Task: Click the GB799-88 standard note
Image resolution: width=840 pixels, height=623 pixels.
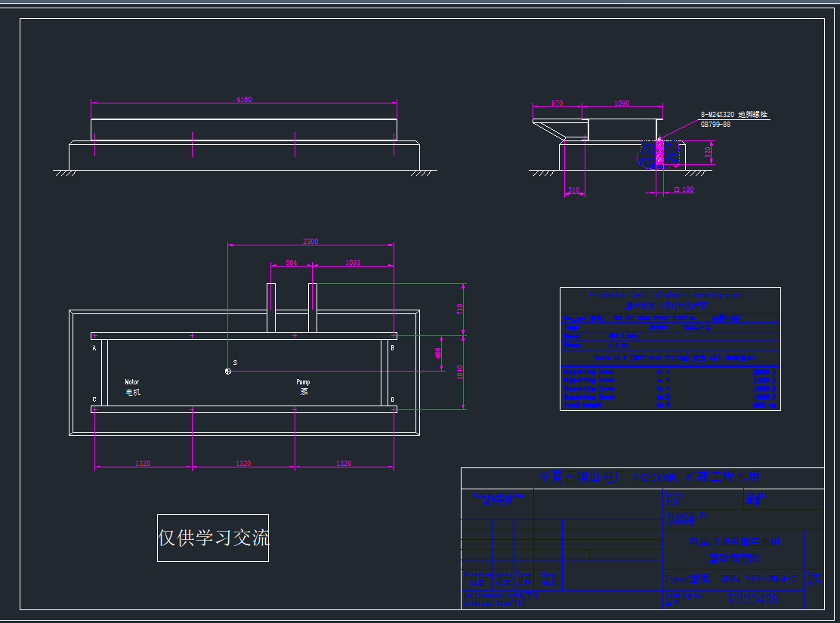Action: (x=715, y=124)
